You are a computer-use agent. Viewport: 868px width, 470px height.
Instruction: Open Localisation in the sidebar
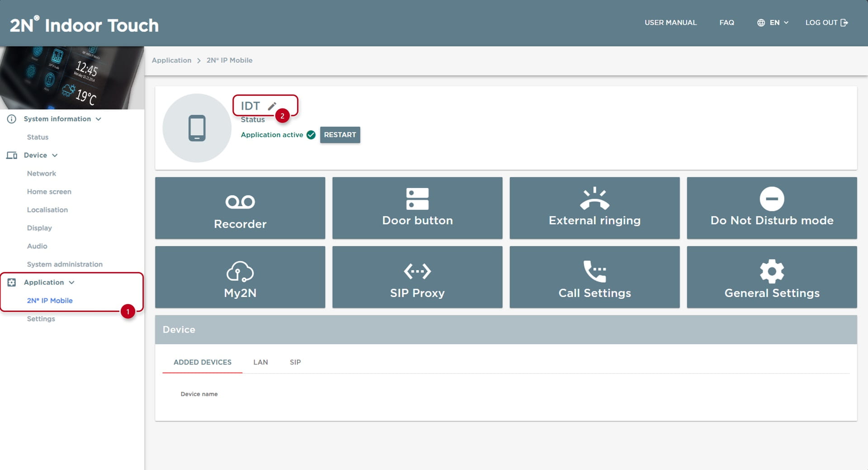coord(47,210)
